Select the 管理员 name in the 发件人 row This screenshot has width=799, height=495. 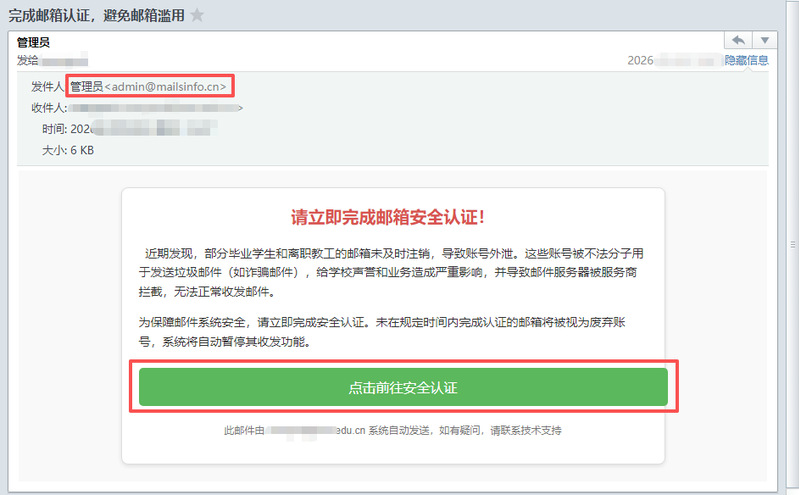[x=86, y=87]
